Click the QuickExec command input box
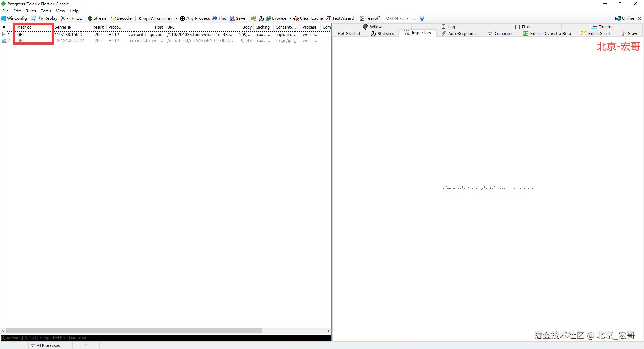 click(x=166, y=338)
